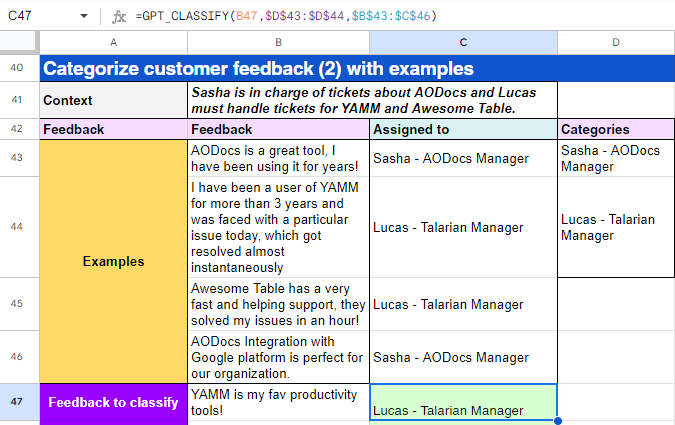This screenshot has width=675, height=425.
Task: Click the blue fill handle on C47
Action: tap(557, 421)
